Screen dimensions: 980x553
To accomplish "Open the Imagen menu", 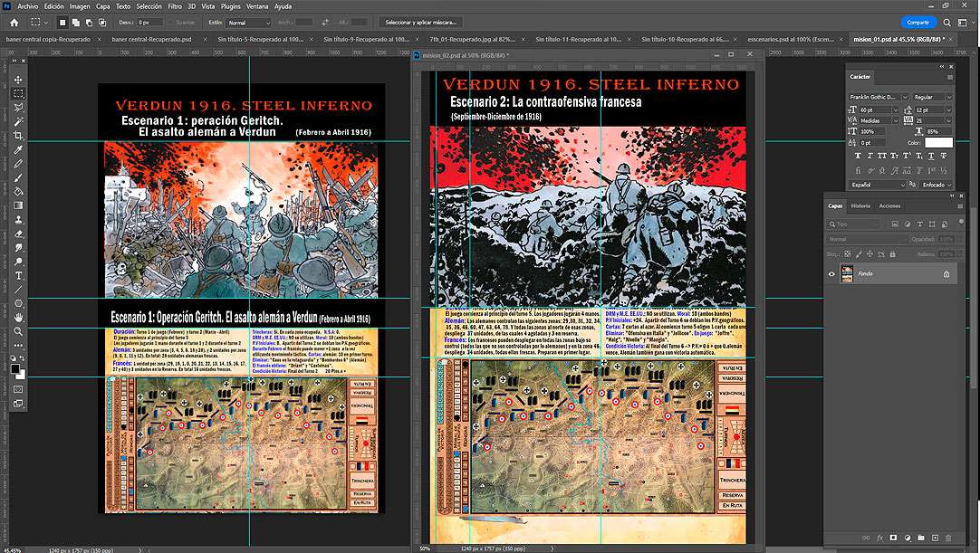I will (x=80, y=6).
